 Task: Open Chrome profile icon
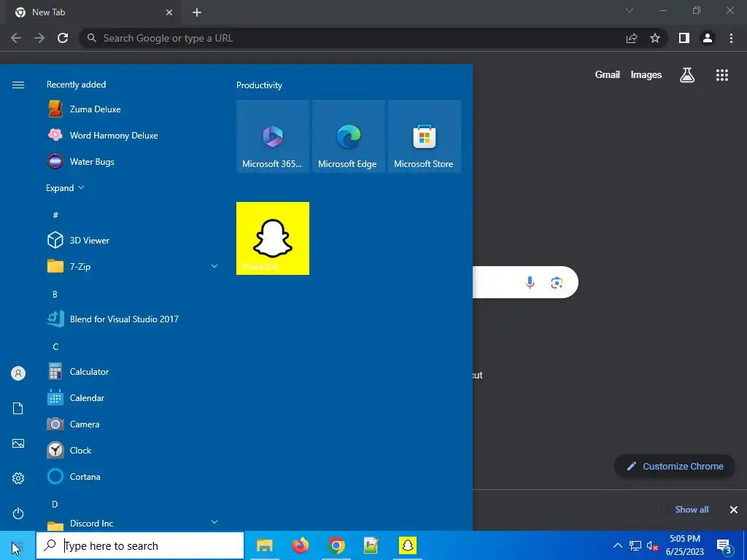point(708,38)
